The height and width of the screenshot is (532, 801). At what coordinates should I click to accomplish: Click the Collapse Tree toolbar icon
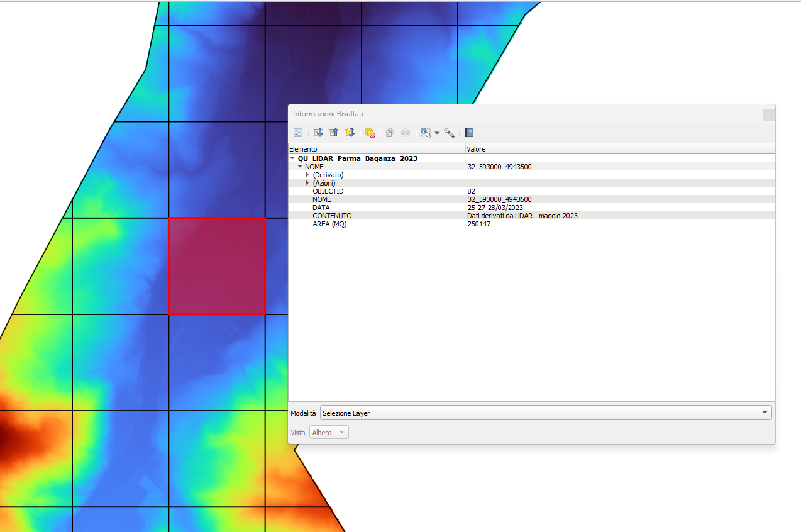point(334,133)
